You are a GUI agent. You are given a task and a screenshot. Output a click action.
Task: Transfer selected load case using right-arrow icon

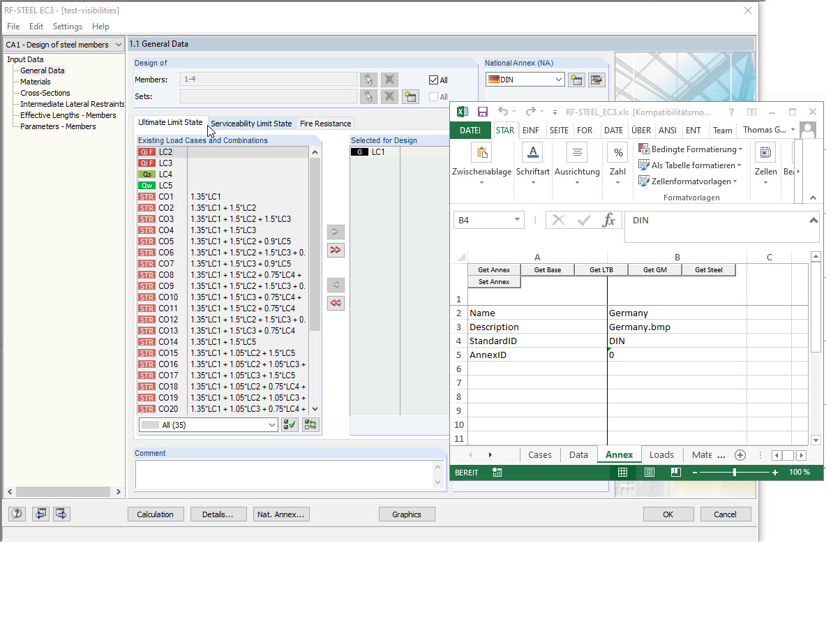(336, 231)
